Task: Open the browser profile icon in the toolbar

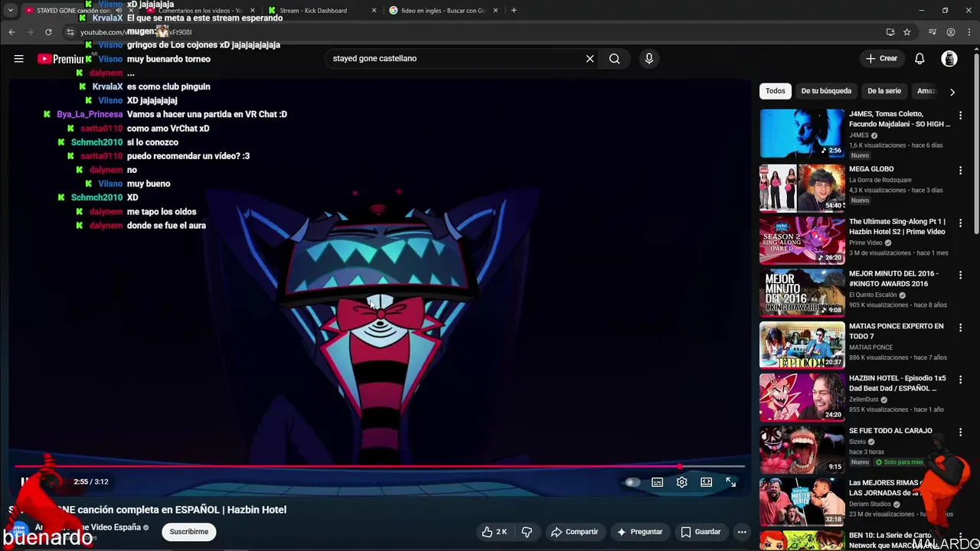Action: coord(951,32)
